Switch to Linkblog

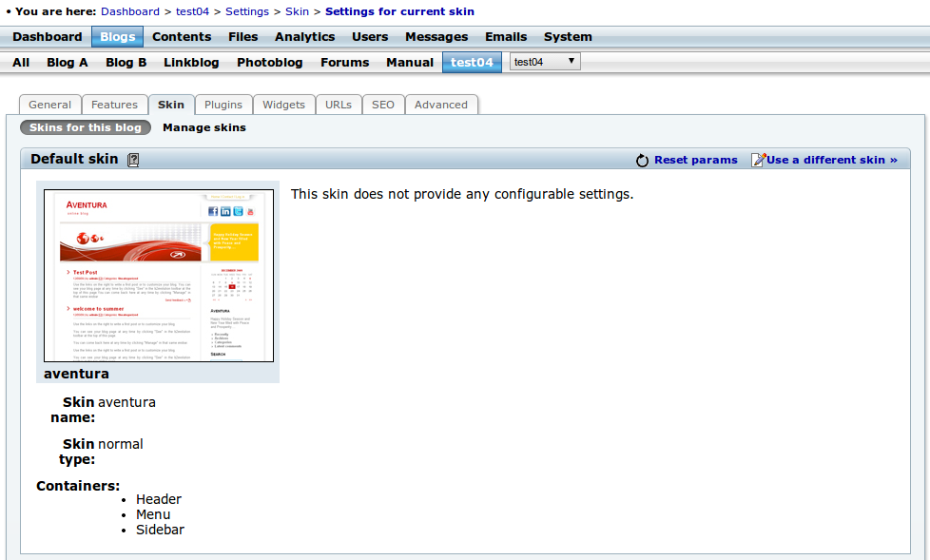pos(191,63)
